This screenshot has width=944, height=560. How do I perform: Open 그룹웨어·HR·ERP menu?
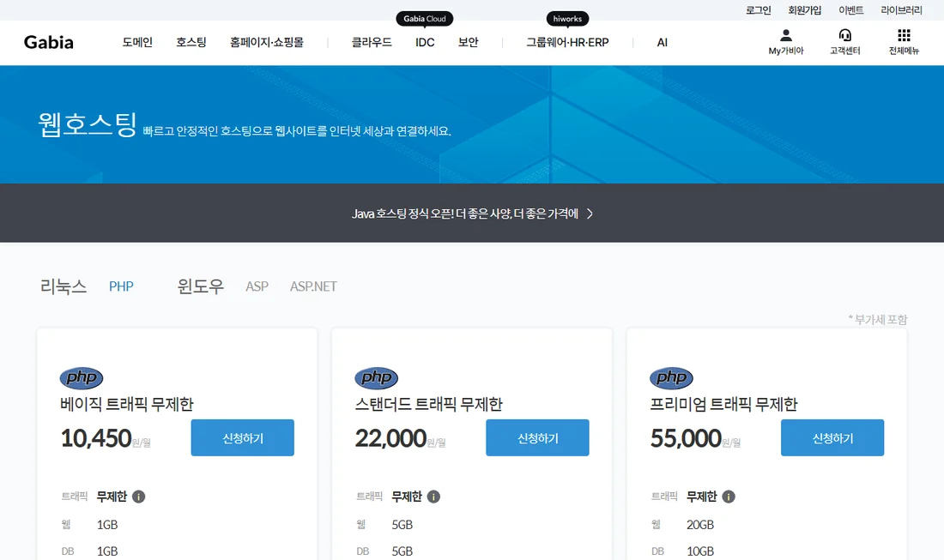point(568,42)
